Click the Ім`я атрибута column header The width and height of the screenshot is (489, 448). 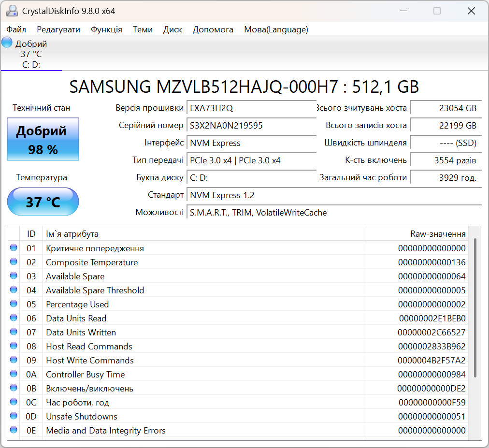tap(204, 234)
